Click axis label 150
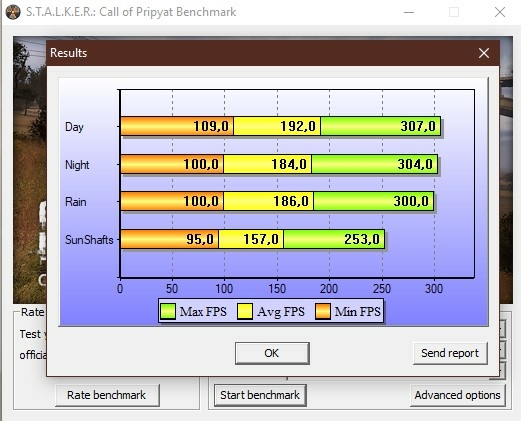521x421 pixels. pyautogui.click(x=277, y=288)
